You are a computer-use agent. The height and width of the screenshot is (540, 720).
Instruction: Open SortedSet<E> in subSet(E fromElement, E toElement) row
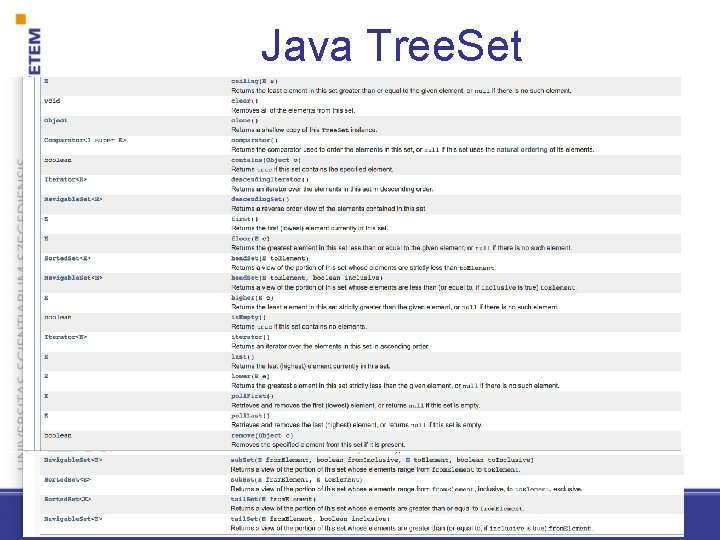coord(67,480)
